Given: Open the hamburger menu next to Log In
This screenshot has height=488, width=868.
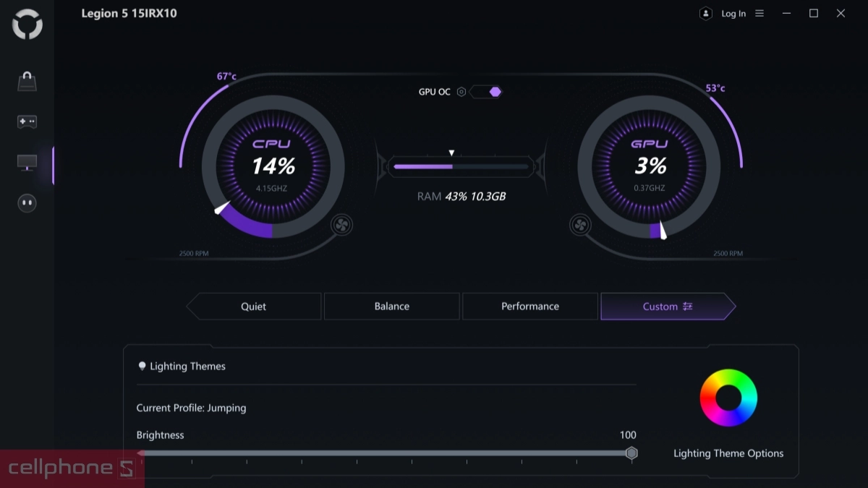Looking at the screenshot, I should (x=759, y=14).
